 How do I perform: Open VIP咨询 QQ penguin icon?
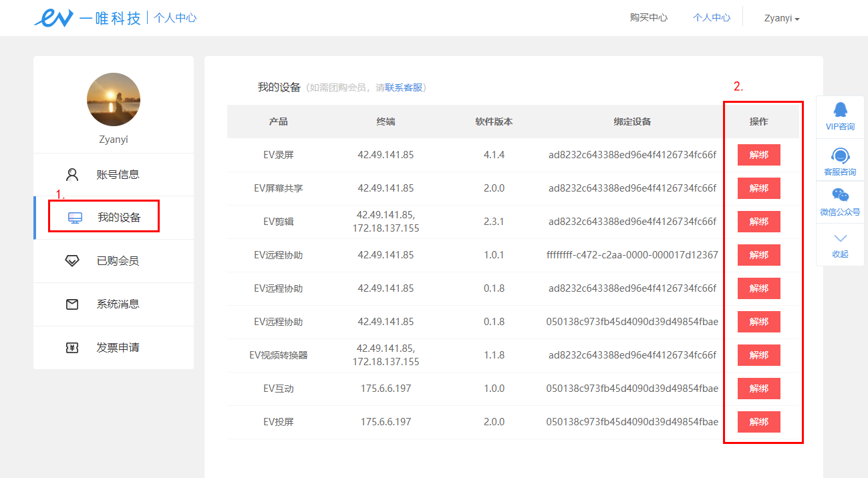(840, 109)
